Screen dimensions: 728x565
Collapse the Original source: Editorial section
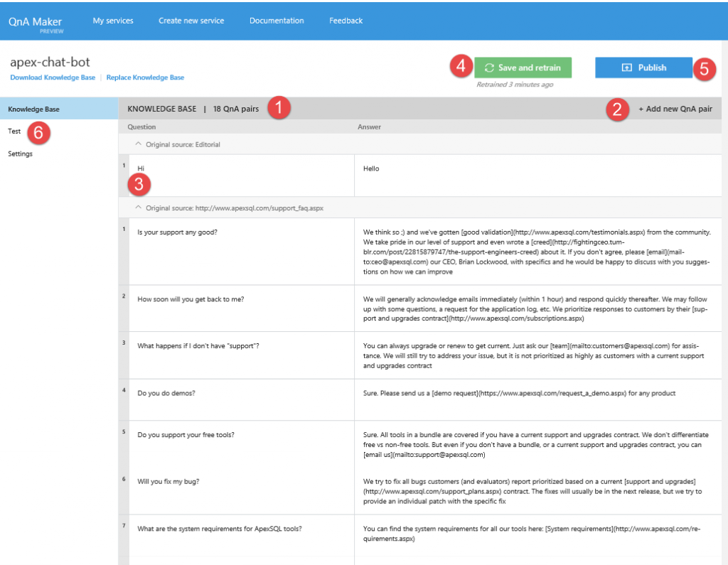pos(139,144)
